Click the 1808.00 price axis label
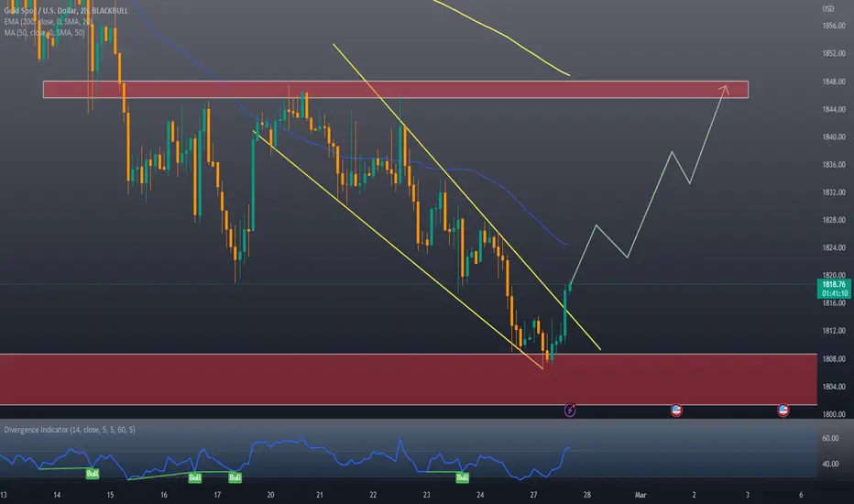 [834, 358]
